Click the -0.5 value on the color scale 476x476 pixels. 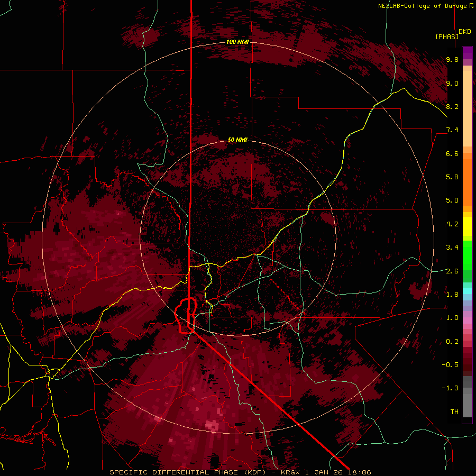450,365
